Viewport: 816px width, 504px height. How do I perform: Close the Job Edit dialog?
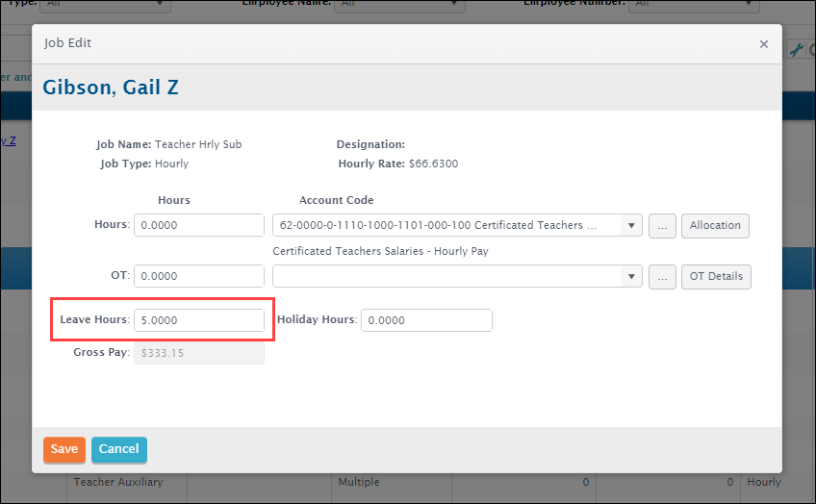(763, 44)
